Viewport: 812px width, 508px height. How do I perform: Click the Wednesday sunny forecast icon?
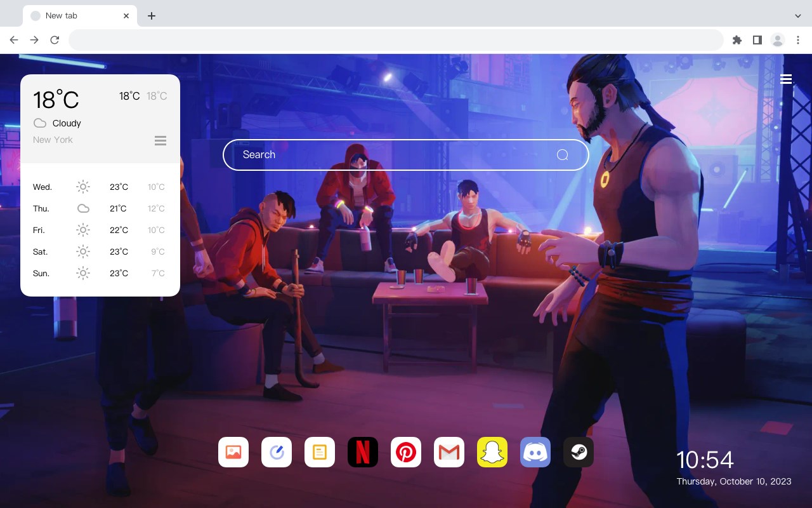pos(83,187)
